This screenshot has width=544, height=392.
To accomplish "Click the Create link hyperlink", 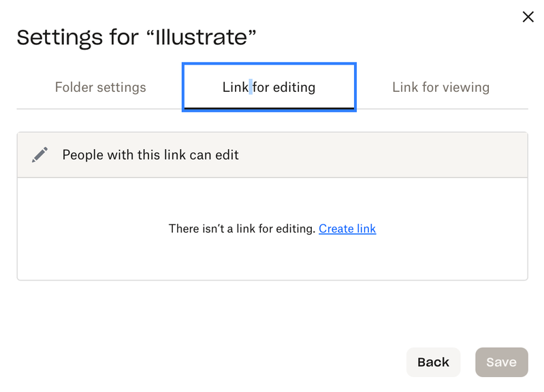I will click(347, 229).
